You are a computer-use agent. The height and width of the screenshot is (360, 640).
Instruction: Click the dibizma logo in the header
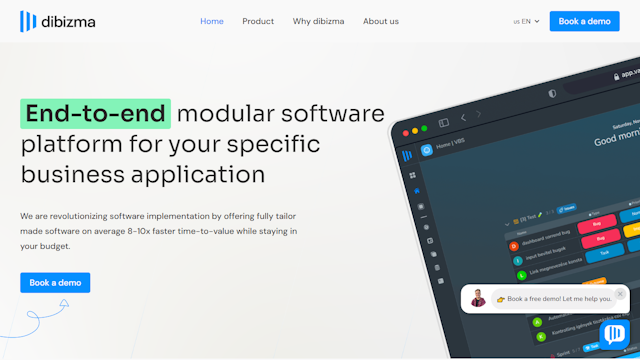click(x=58, y=21)
